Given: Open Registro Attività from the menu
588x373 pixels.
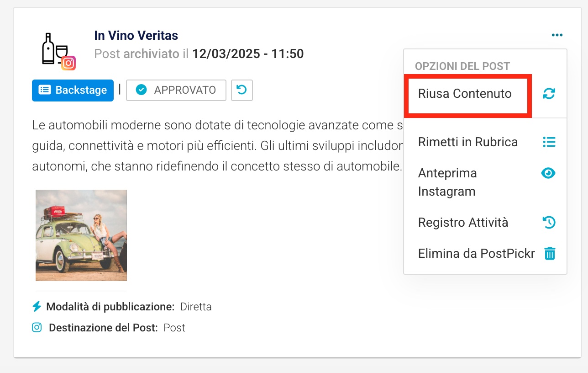Looking at the screenshot, I should point(463,223).
